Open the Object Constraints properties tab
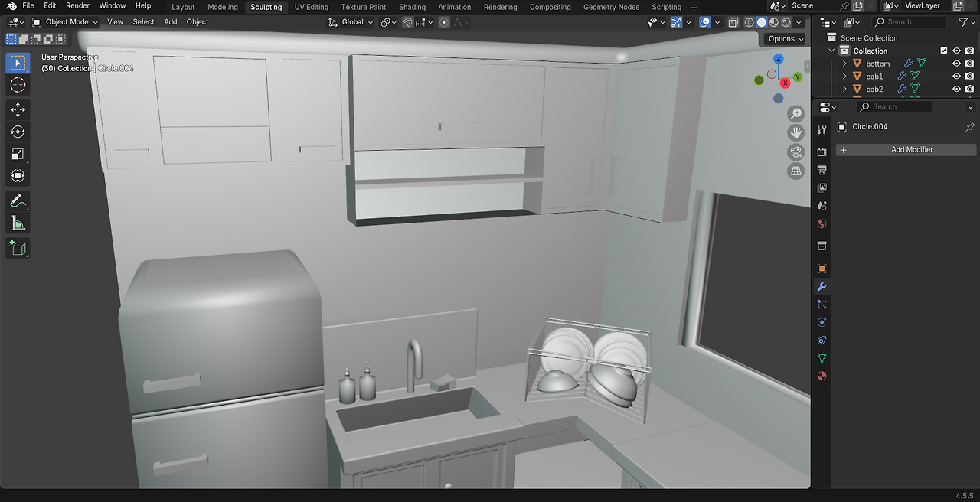This screenshot has width=980, height=502. (822, 341)
